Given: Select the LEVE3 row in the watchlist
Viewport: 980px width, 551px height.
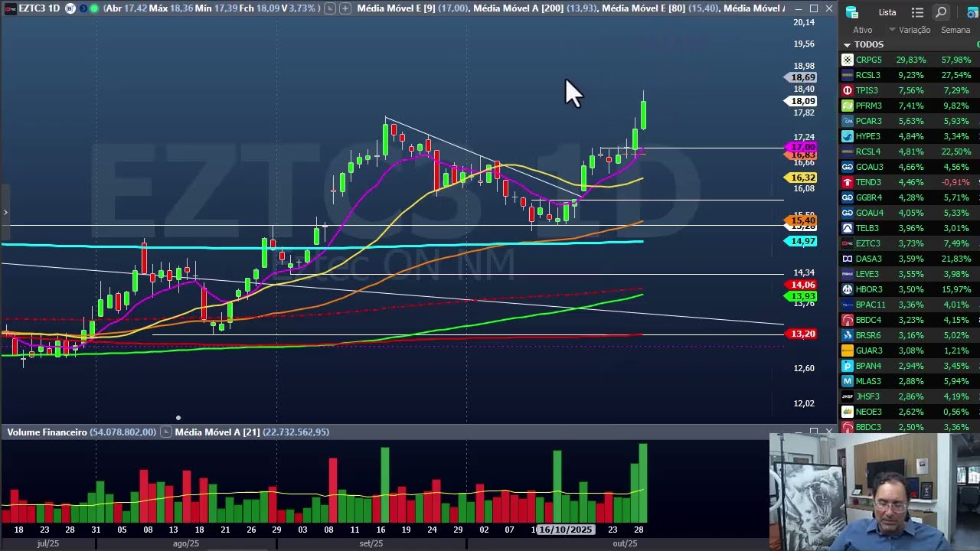Looking at the screenshot, I should [909, 274].
